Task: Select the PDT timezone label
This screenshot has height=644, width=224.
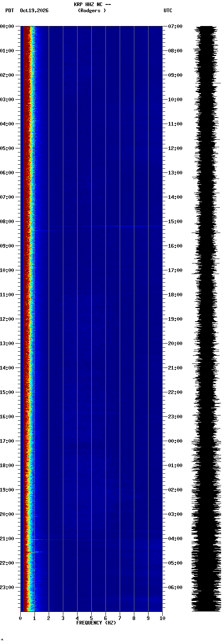Action: 9,11
